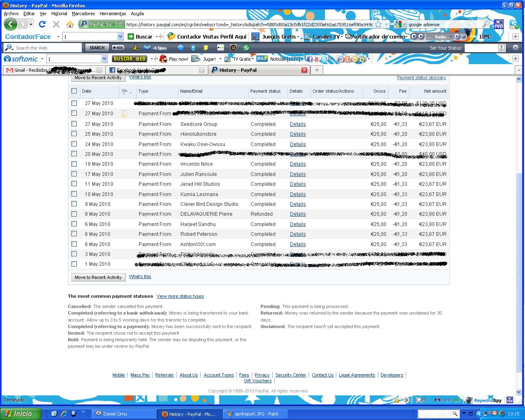Close the History - PayPal tab
The image size is (525, 420).
click(x=304, y=70)
